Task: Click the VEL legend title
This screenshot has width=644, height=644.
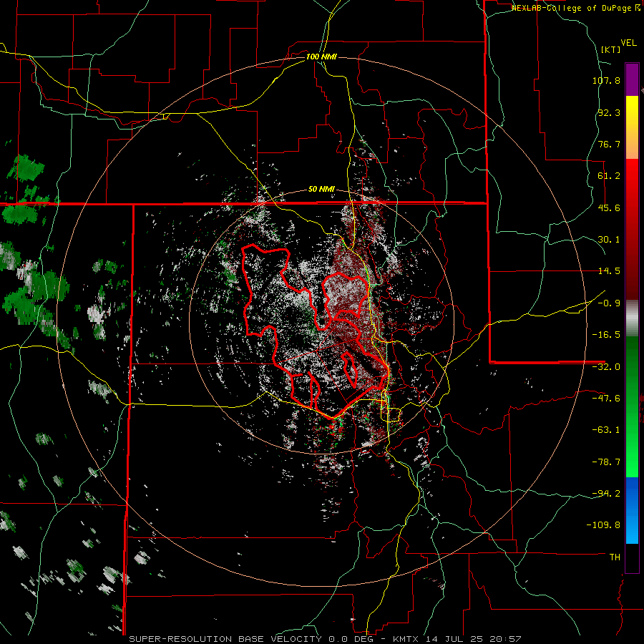Action: (628, 43)
